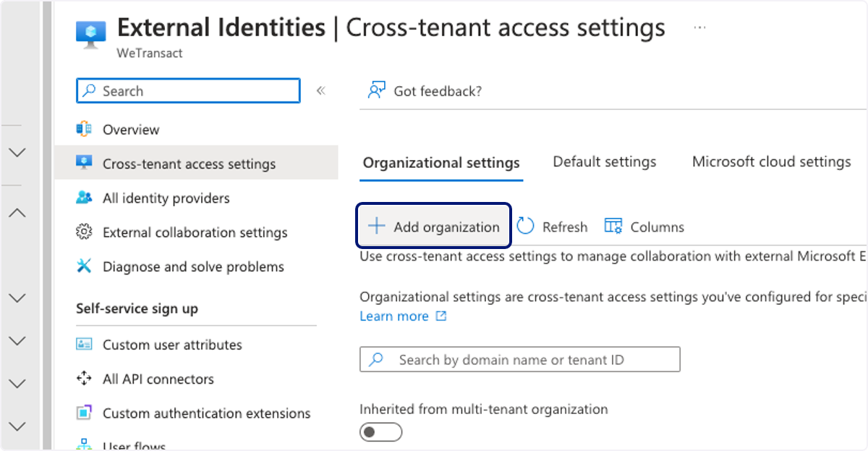Viewport: 868px width, 451px height.
Task: Click the external link icon beside Learn more
Action: (441, 316)
